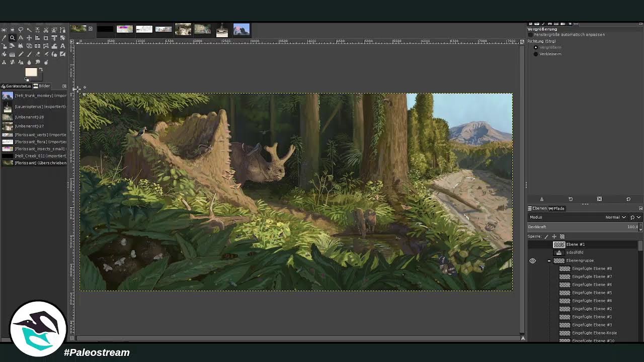This screenshot has width=644, height=362.
Task: Switch to the Bilder tab
Action: pyautogui.click(x=42, y=86)
